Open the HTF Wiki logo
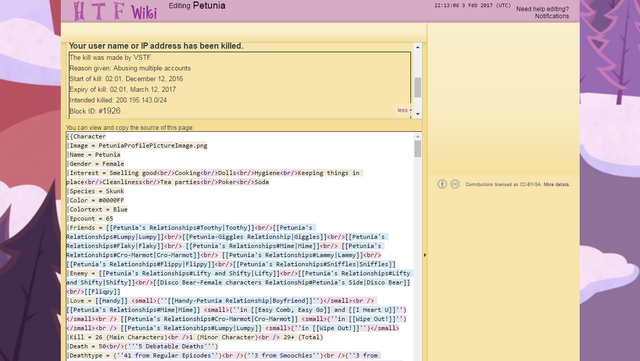Image resolution: width=640 pixels, height=361 pixels. pyautogui.click(x=115, y=11)
